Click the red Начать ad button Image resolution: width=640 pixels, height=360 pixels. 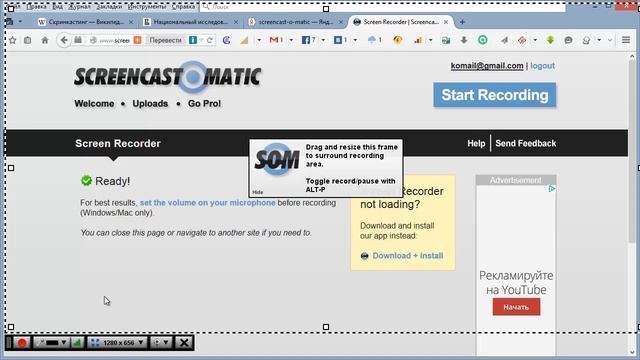pos(516,307)
